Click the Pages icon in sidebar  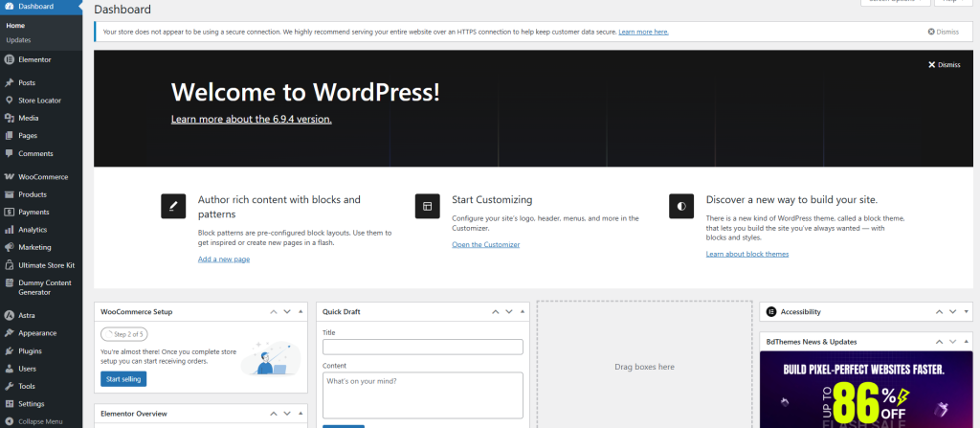click(9, 136)
